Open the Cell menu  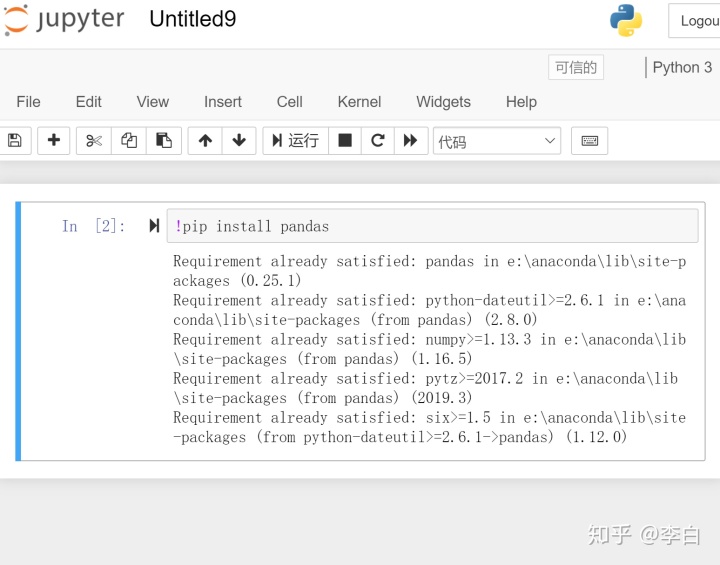(x=290, y=102)
